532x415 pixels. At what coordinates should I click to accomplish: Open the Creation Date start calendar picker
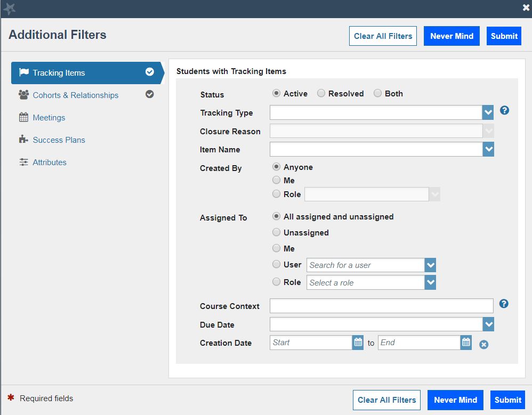[358, 343]
